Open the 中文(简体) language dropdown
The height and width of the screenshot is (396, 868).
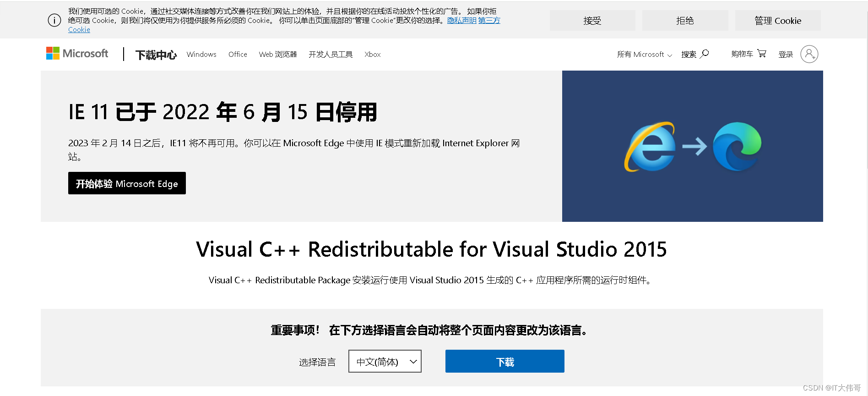pyautogui.click(x=385, y=361)
